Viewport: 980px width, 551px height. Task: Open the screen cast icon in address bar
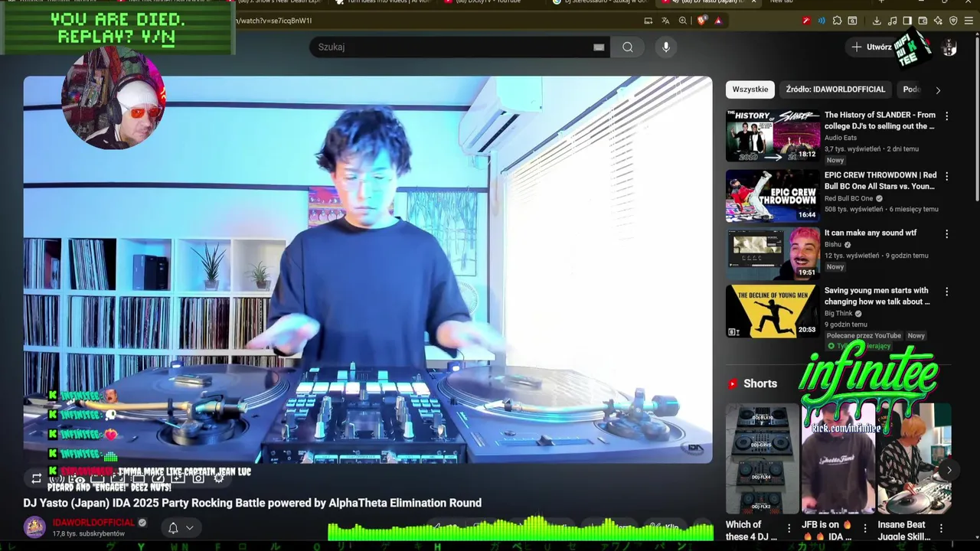click(x=648, y=21)
